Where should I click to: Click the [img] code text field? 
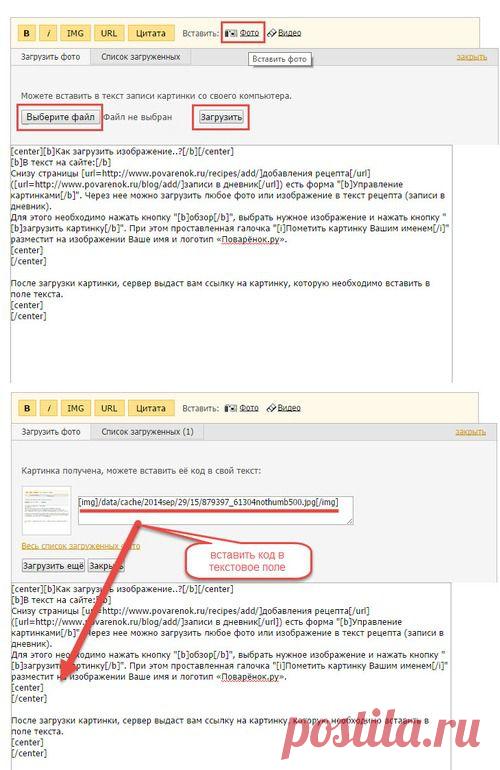pyautogui.click(x=216, y=511)
